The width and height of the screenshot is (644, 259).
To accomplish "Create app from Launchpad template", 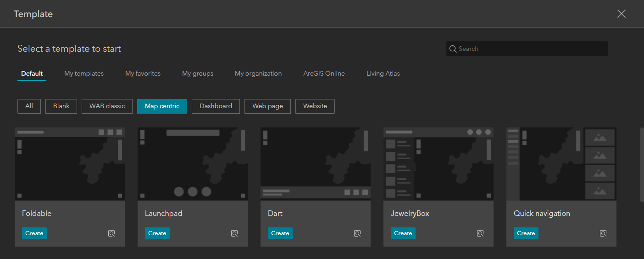I will 157,233.
